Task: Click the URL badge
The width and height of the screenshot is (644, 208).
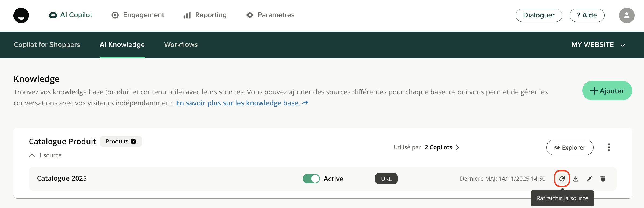Action: [x=386, y=179]
